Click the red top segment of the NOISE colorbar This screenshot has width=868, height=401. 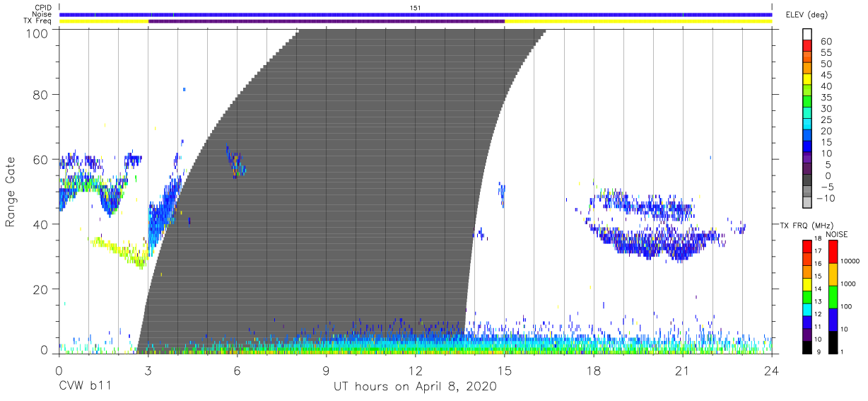833,251
